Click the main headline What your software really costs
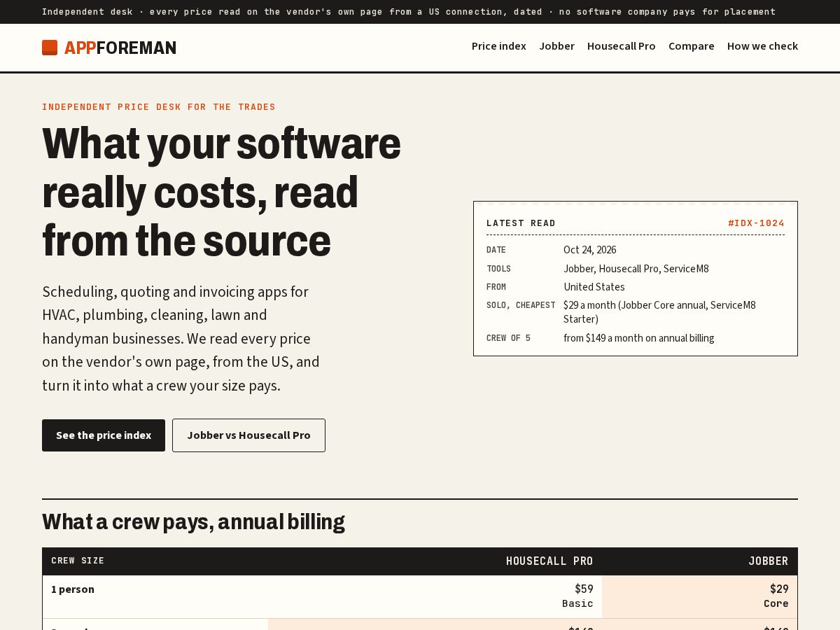The image size is (840, 630). [221, 192]
